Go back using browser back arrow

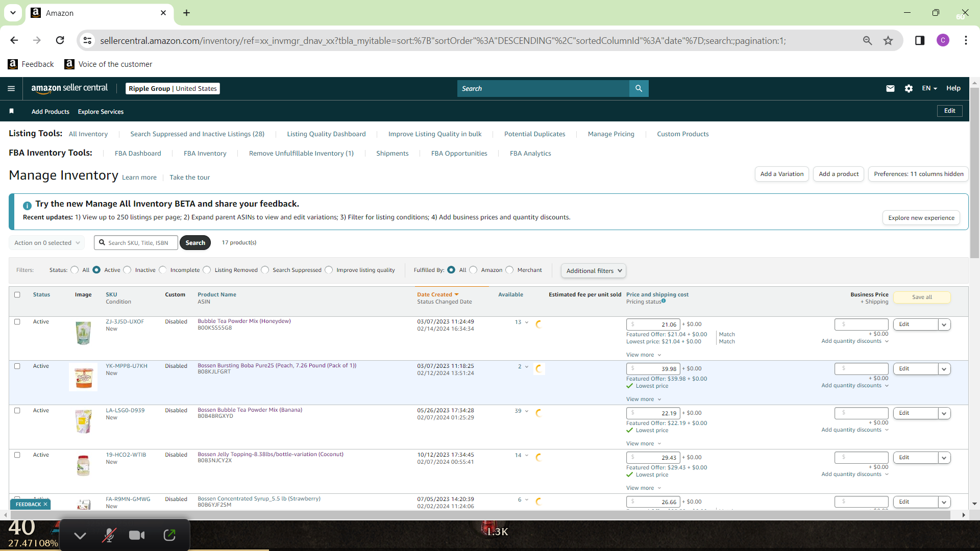14,40
